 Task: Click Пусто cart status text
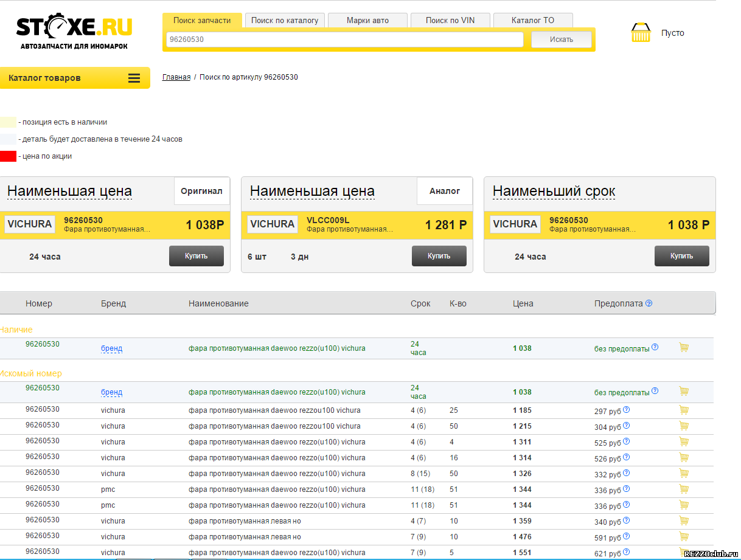(673, 33)
